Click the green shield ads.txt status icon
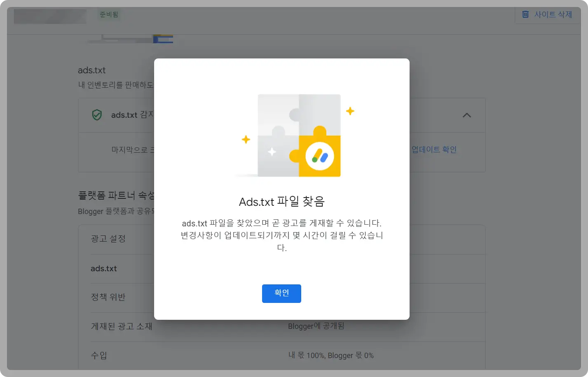Screen dimensions: 588x377 click(97, 115)
